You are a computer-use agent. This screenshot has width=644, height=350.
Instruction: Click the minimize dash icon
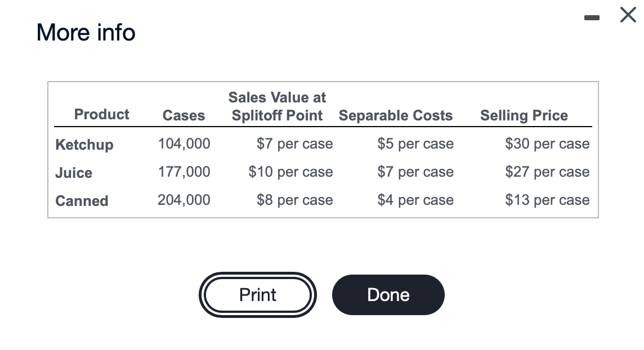[592, 17]
